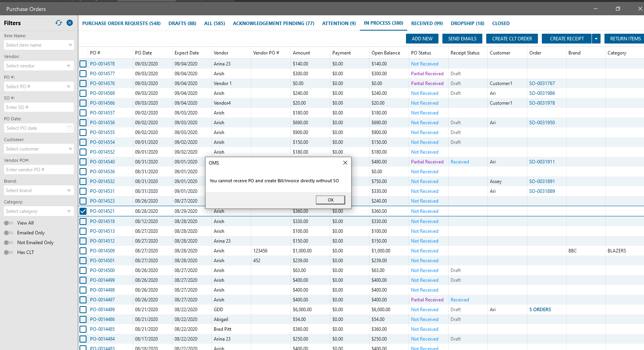This screenshot has height=350, width=644.
Task: Expand the Category filter dropdown
Action: pyautogui.click(x=39, y=211)
